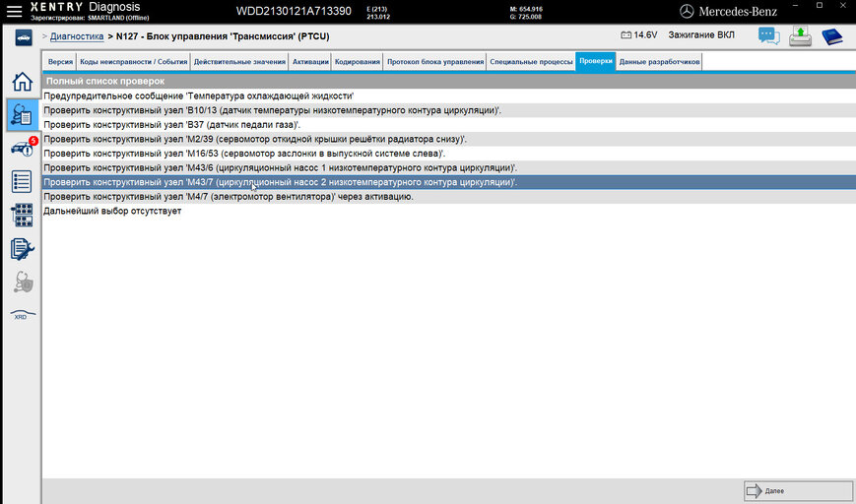The width and height of the screenshot is (856, 504).
Task: Open 'Коды неисправности / События' tab
Action: (x=134, y=62)
